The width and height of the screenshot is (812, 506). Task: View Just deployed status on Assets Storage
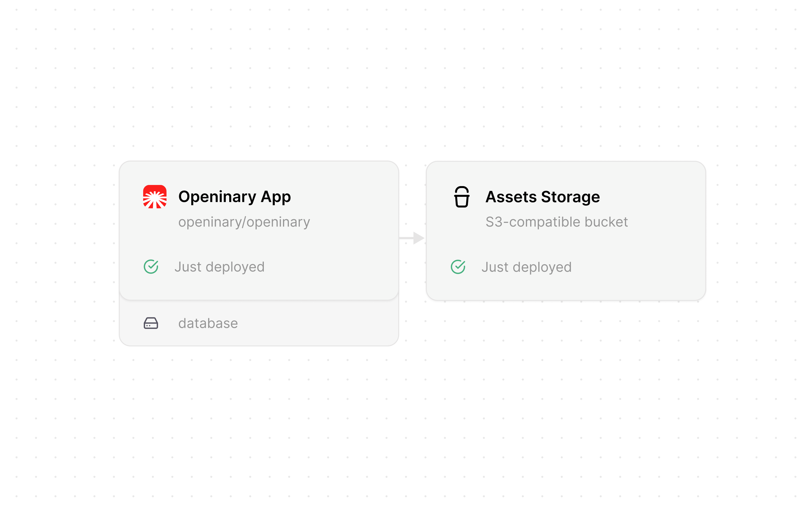pos(526,267)
